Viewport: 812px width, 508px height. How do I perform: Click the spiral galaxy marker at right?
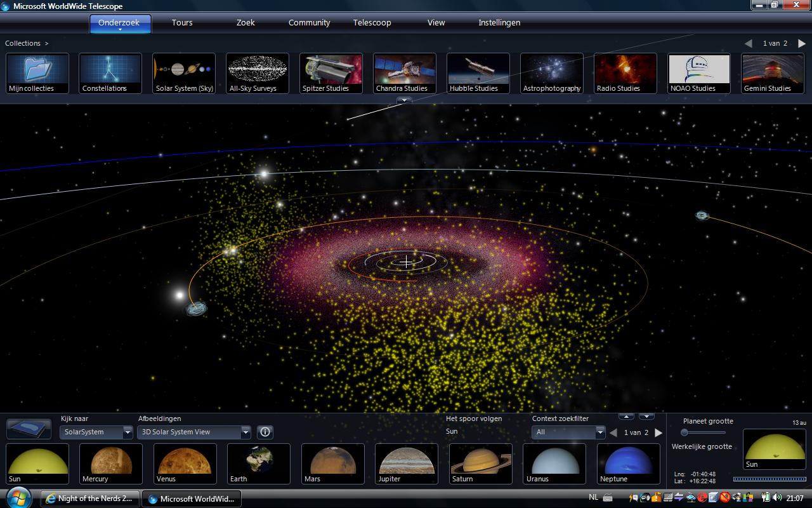[702, 216]
